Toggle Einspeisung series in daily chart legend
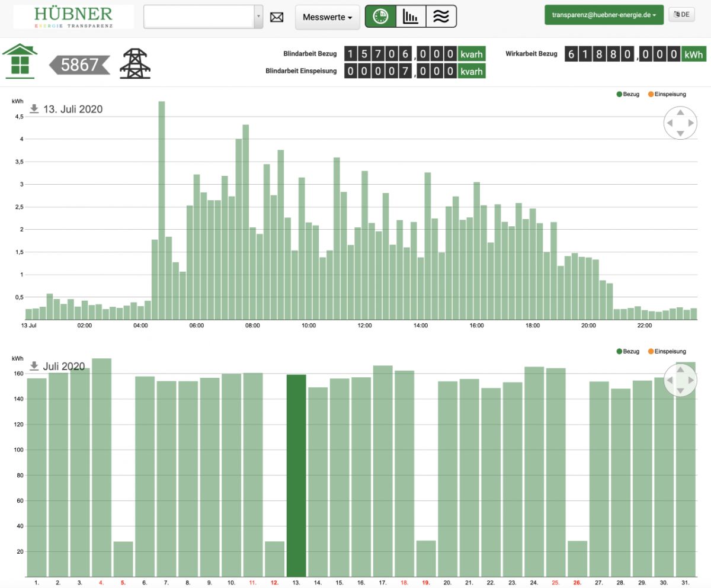This screenshot has height=588, width=711. tap(667, 94)
